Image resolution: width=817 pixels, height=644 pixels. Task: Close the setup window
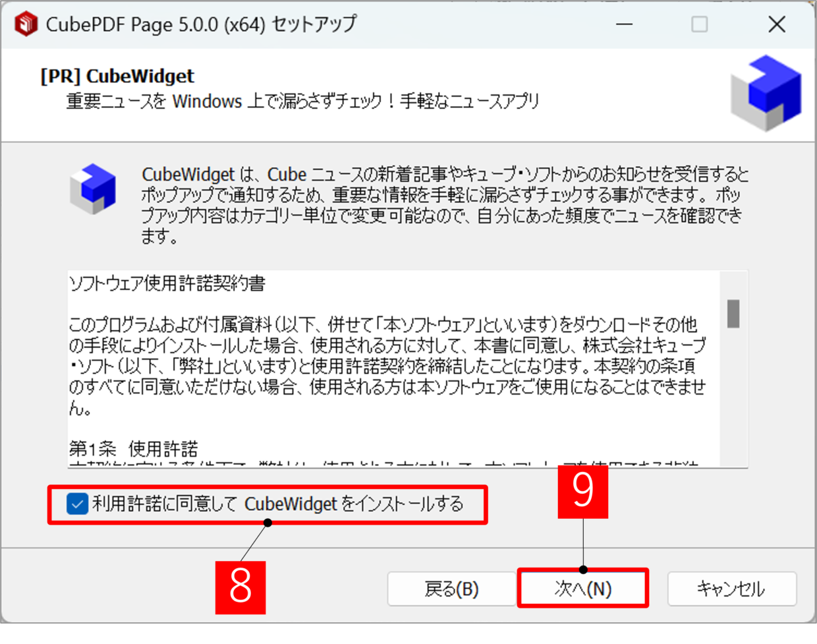(x=777, y=24)
